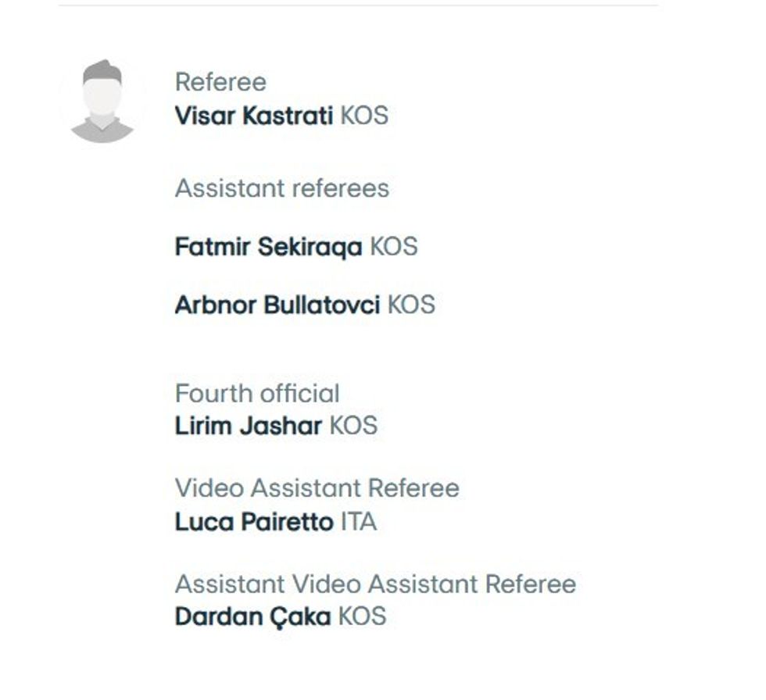The width and height of the screenshot is (766, 700).
Task: Click the KOS code after Arbnor Bullatovci
Action: [411, 305]
